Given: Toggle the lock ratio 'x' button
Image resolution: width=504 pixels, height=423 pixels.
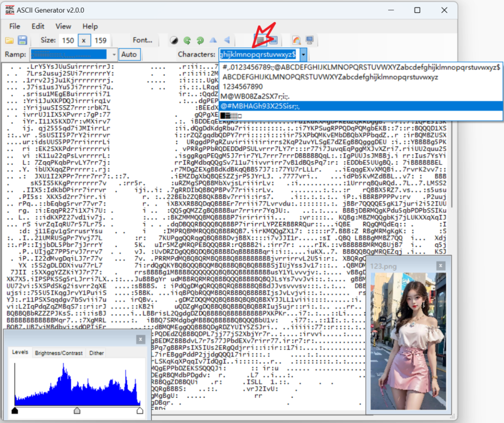Looking at the screenshot, I should [x=84, y=41].
